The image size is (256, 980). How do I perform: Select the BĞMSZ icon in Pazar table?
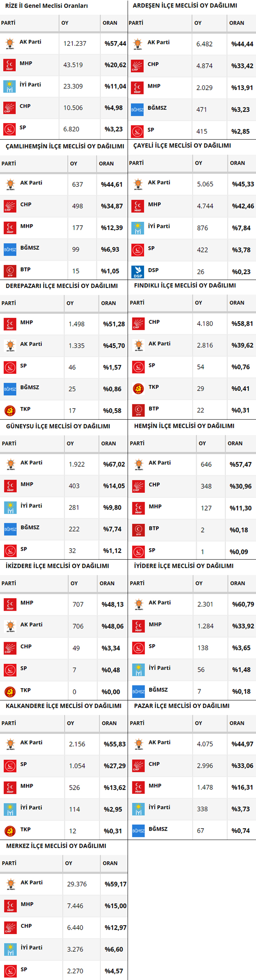(138, 831)
